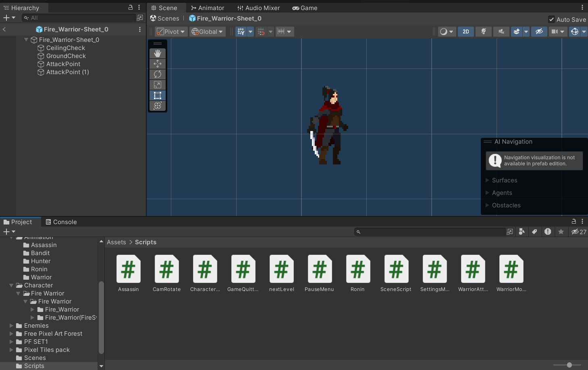Expand the Enemies folder in Project tree
The height and width of the screenshot is (370, 588).
tap(11, 326)
